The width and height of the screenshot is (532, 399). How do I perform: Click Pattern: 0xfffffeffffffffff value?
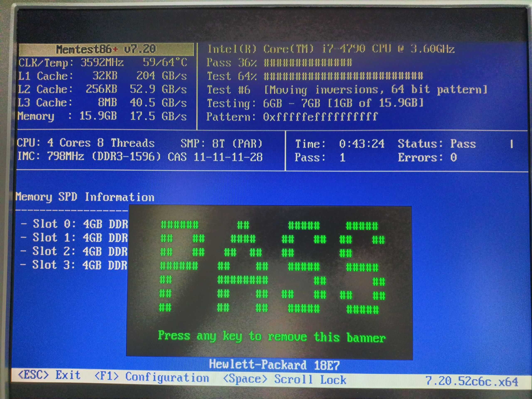[292, 117]
